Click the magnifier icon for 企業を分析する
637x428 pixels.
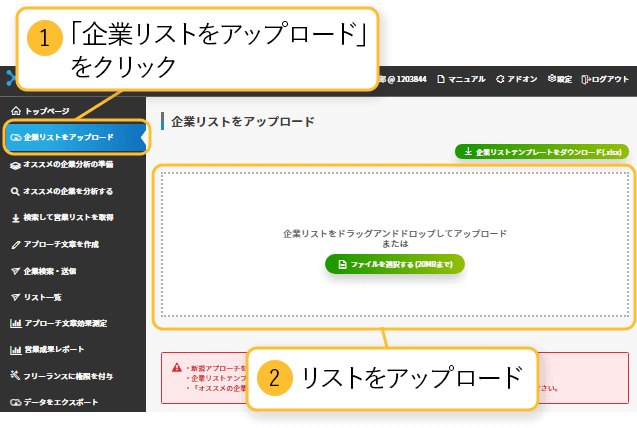(15, 192)
